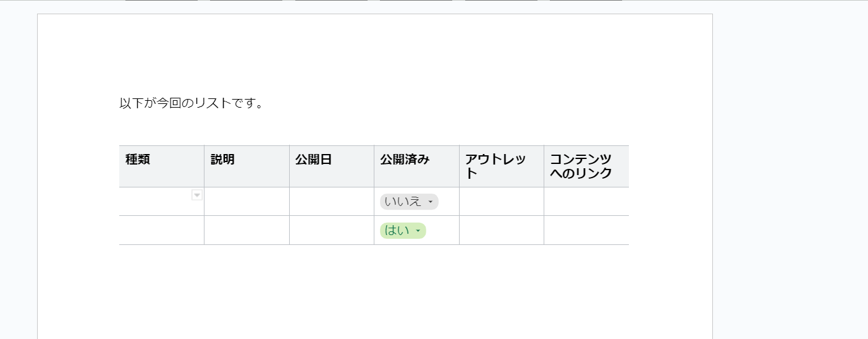868x339 pixels.
Task: Open the green はい dropdown chip
Action: [403, 231]
